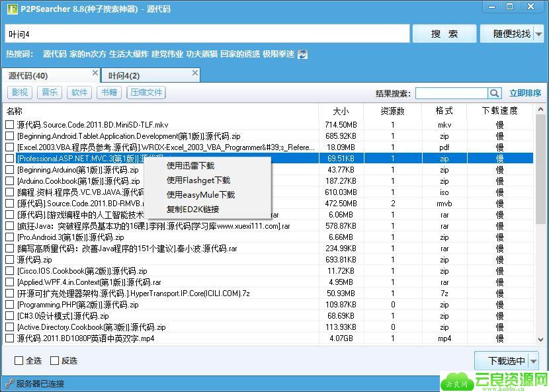Click the 随便找找 button
Viewport: 549px width, 392px height.
coord(507,34)
